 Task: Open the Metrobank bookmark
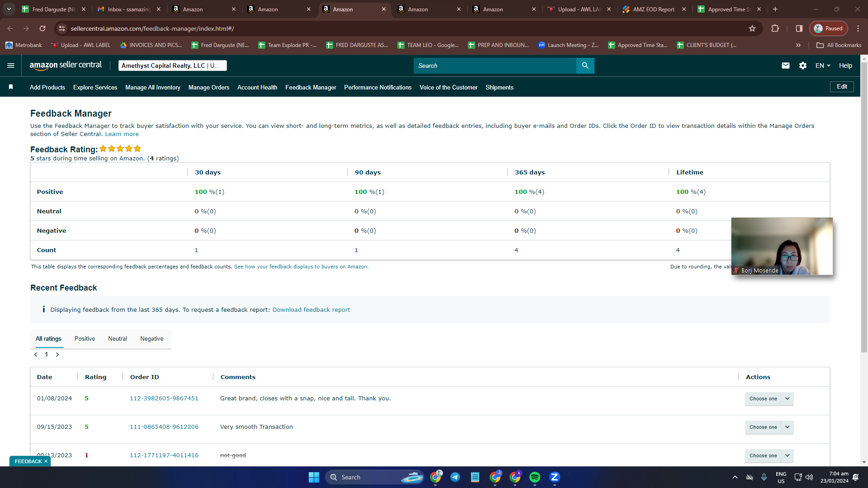[24, 45]
